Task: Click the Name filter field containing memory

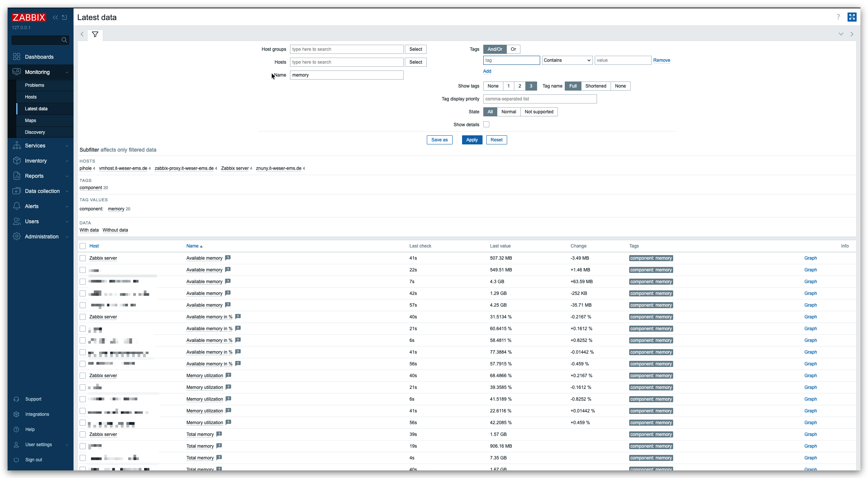Action: pos(347,75)
